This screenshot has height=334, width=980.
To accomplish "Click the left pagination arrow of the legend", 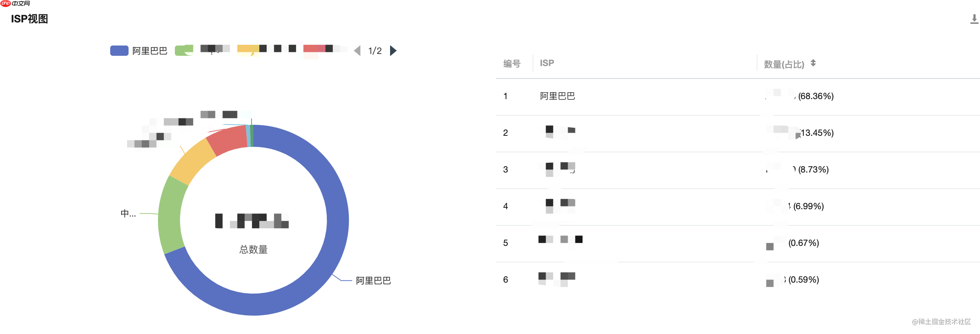I will click(357, 51).
